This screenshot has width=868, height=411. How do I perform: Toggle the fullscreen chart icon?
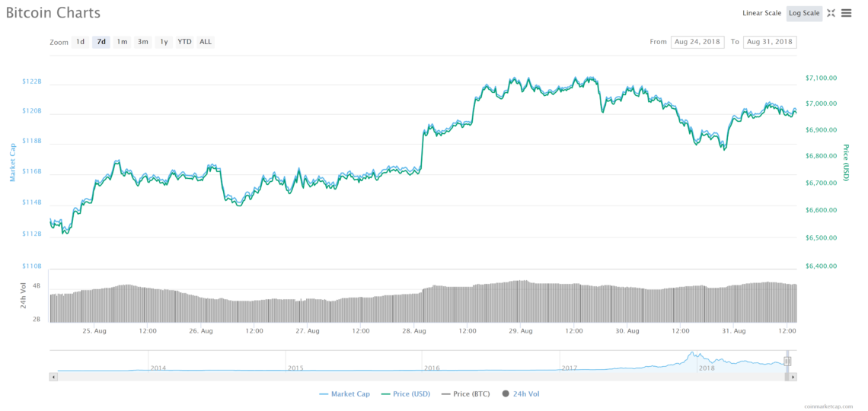click(831, 13)
